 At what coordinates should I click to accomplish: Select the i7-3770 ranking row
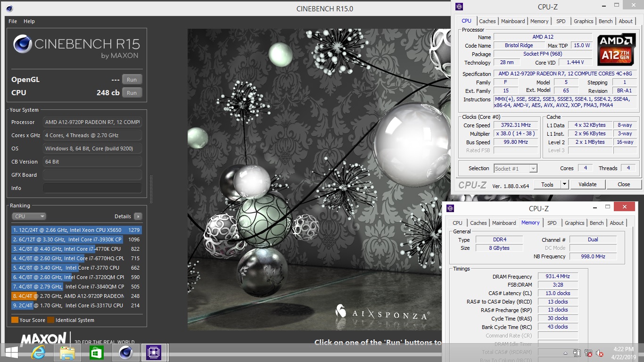pyautogui.click(x=77, y=268)
